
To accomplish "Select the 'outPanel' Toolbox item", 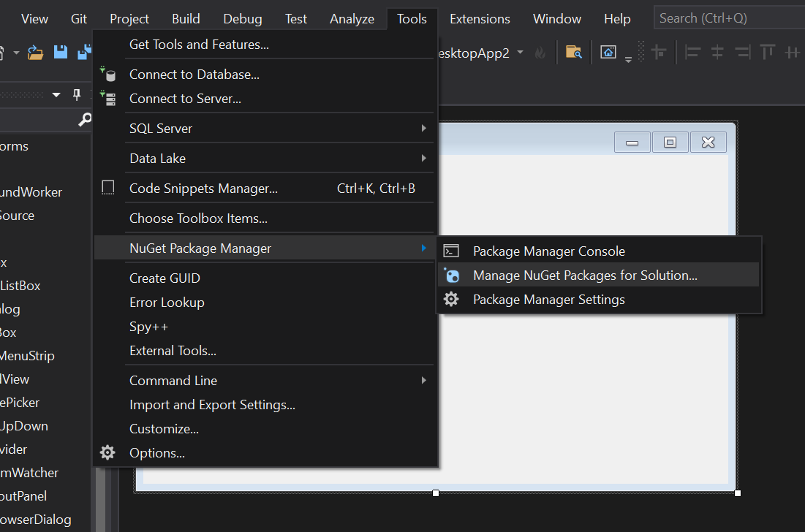I will [23, 496].
